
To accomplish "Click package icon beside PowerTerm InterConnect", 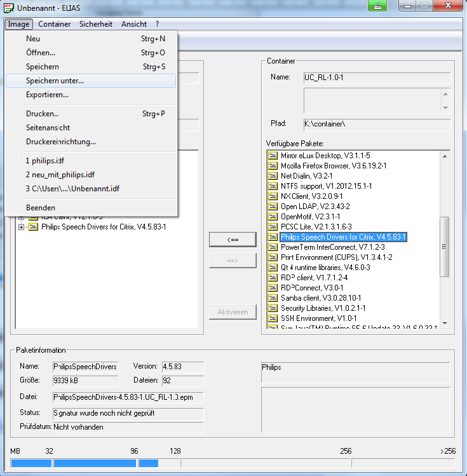I will [273, 247].
